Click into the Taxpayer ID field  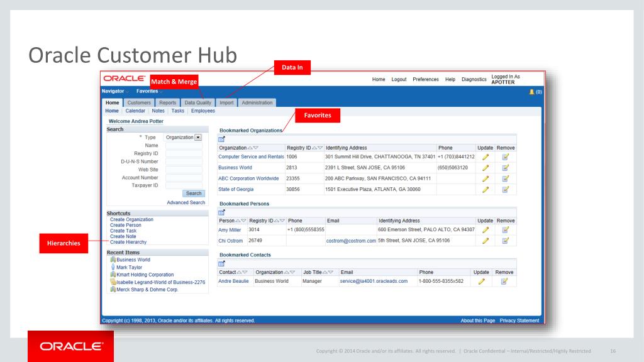pyautogui.click(x=184, y=185)
